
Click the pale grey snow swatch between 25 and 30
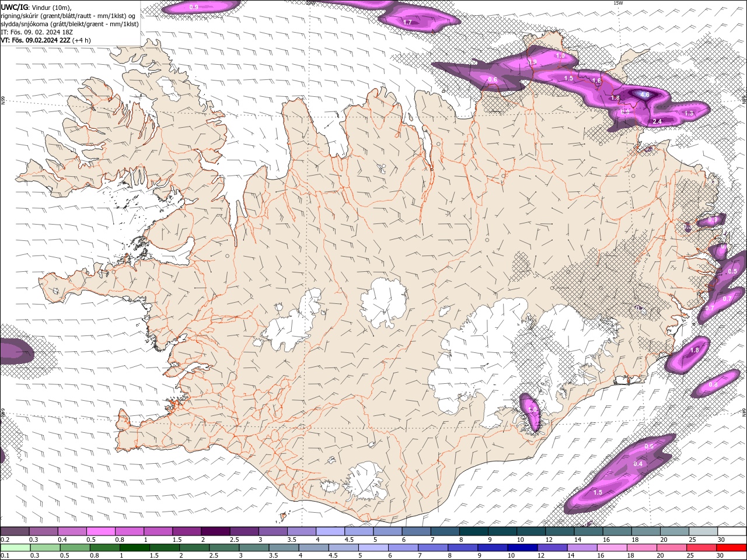[x=703, y=531]
